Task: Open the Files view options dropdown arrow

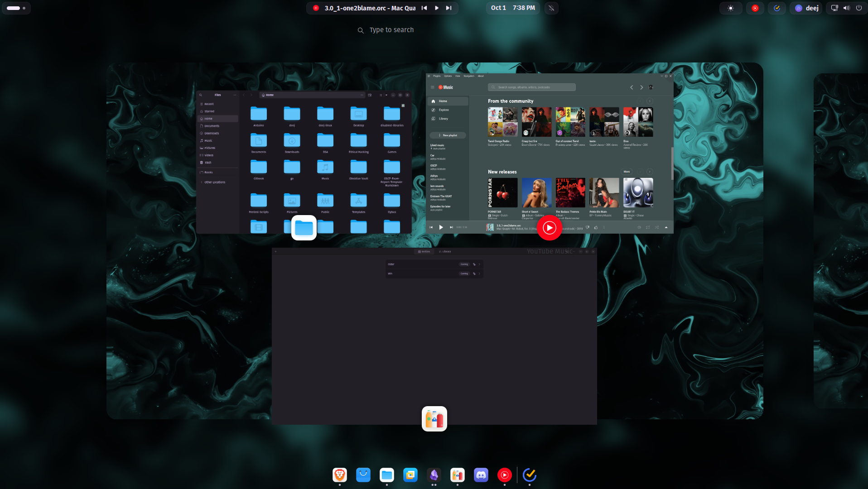Action: [386, 95]
